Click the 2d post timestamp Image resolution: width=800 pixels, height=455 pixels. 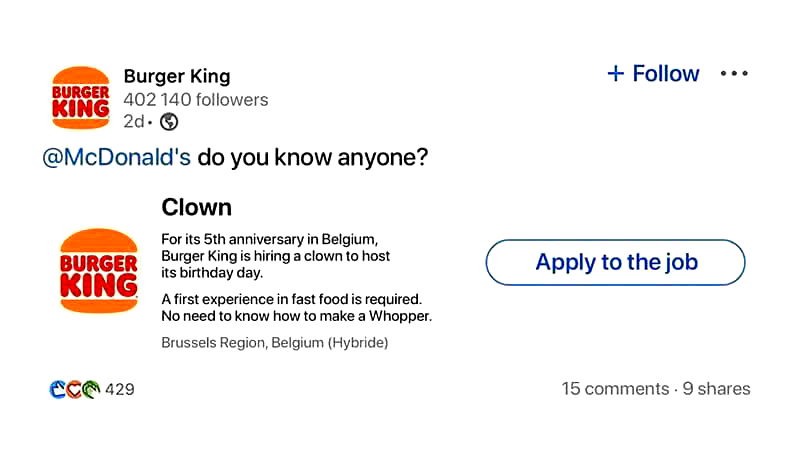tap(133, 122)
